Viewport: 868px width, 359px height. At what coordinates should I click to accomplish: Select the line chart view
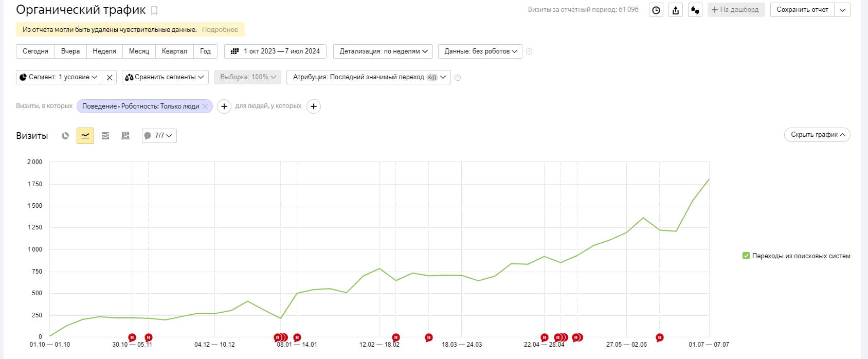(x=85, y=136)
